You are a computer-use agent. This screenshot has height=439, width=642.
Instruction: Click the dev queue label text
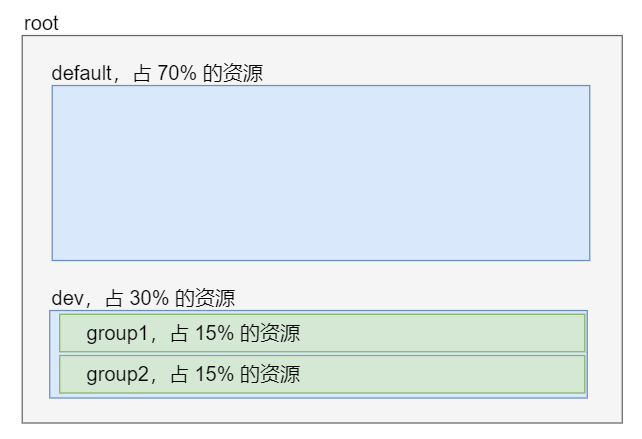pos(143,298)
